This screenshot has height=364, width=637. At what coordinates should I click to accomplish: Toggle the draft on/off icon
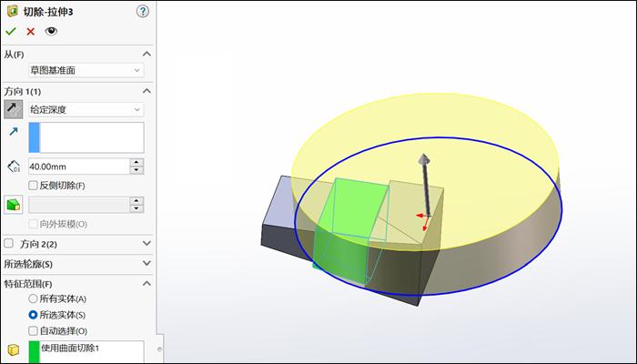point(14,205)
